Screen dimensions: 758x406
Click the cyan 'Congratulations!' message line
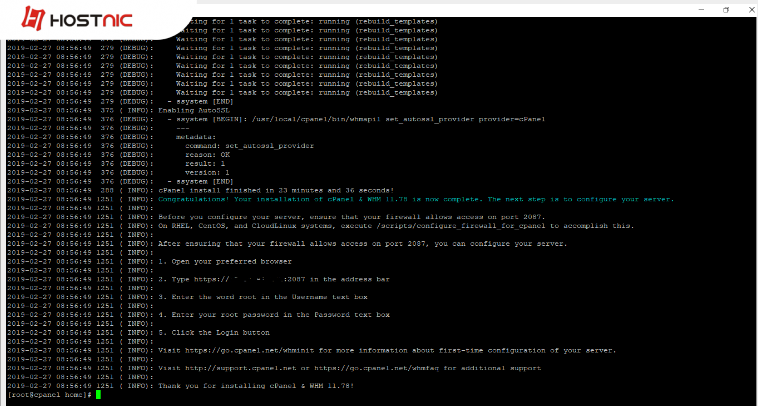(x=416, y=199)
